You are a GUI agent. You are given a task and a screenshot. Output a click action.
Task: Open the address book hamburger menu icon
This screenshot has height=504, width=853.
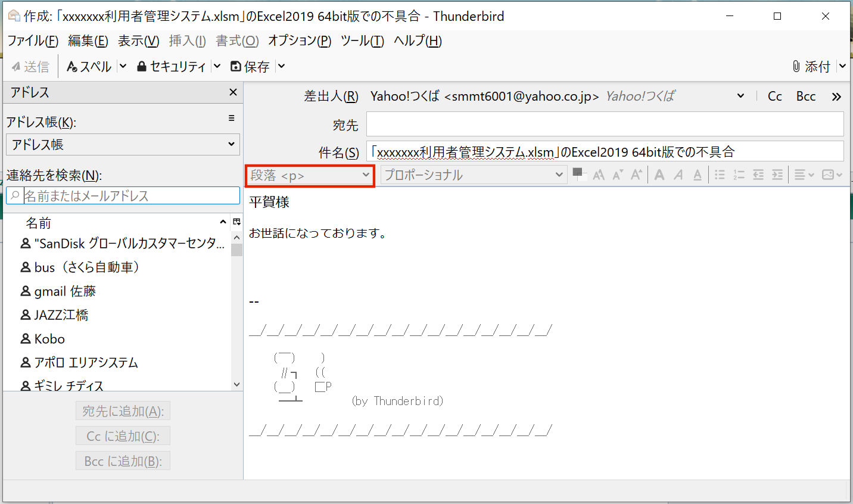(x=232, y=119)
